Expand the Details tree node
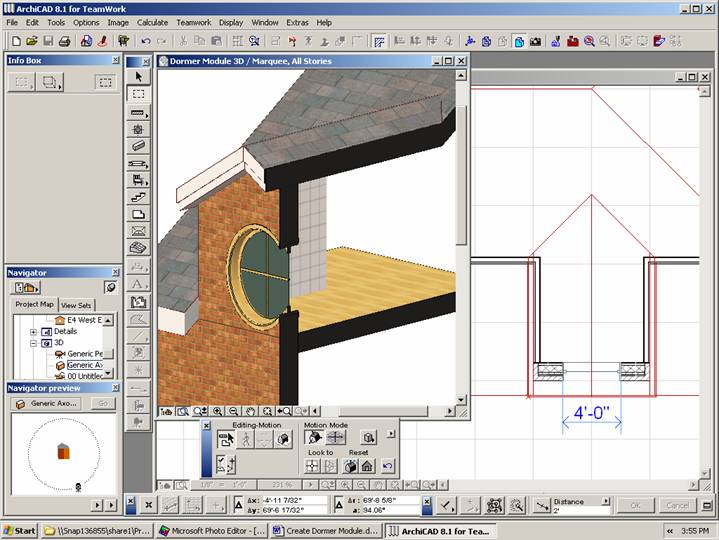Image resolution: width=719 pixels, height=540 pixels. point(33,331)
